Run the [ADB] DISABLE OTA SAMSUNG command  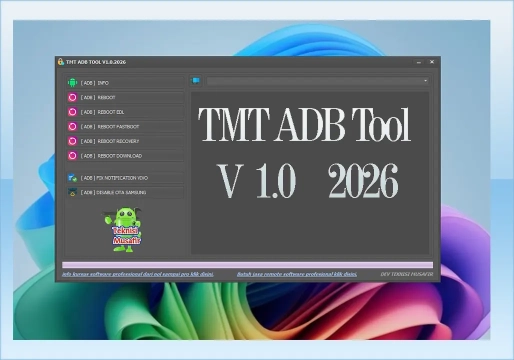pos(125,192)
